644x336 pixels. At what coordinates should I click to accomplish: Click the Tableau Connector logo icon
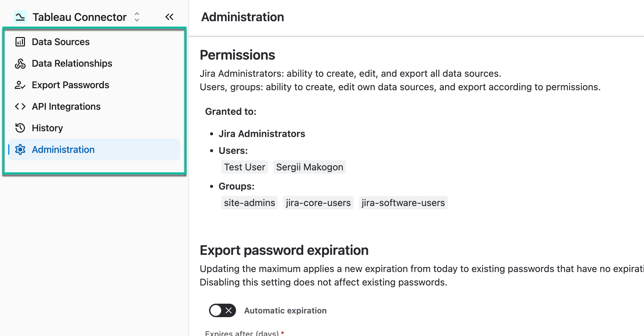pyautogui.click(x=20, y=17)
